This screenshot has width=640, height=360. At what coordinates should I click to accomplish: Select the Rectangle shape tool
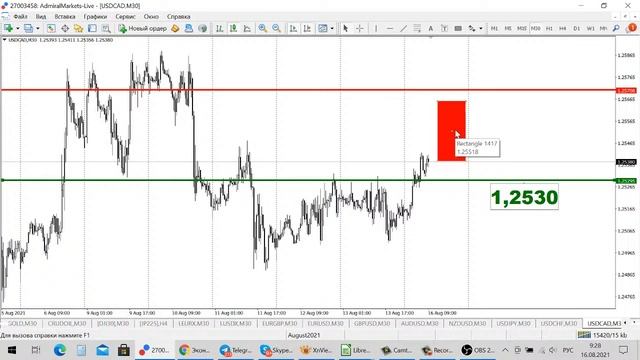click(x=458, y=28)
